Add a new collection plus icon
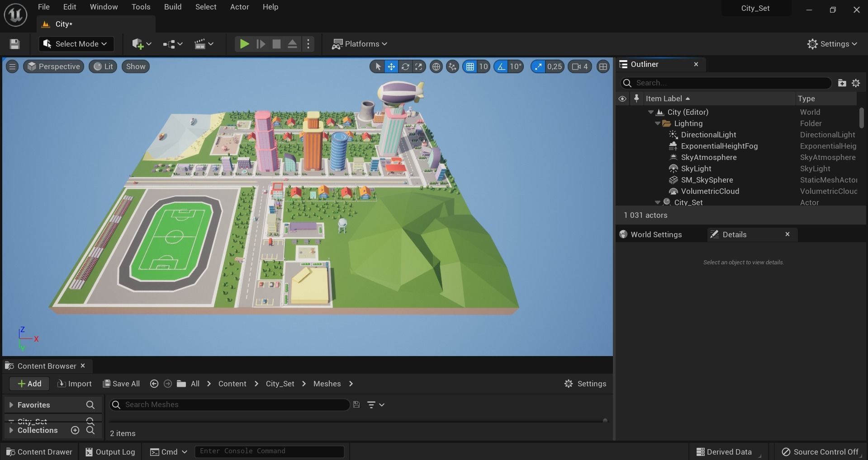 (75, 430)
